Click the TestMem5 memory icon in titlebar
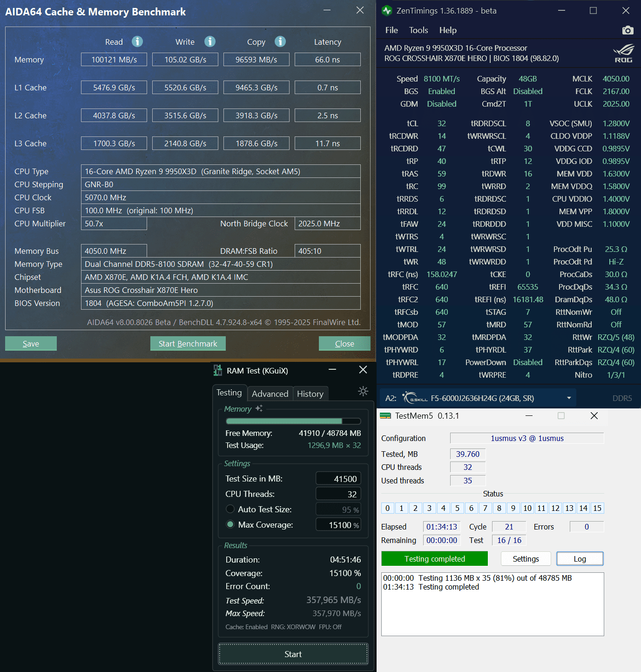The image size is (641, 672). point(385,415)
